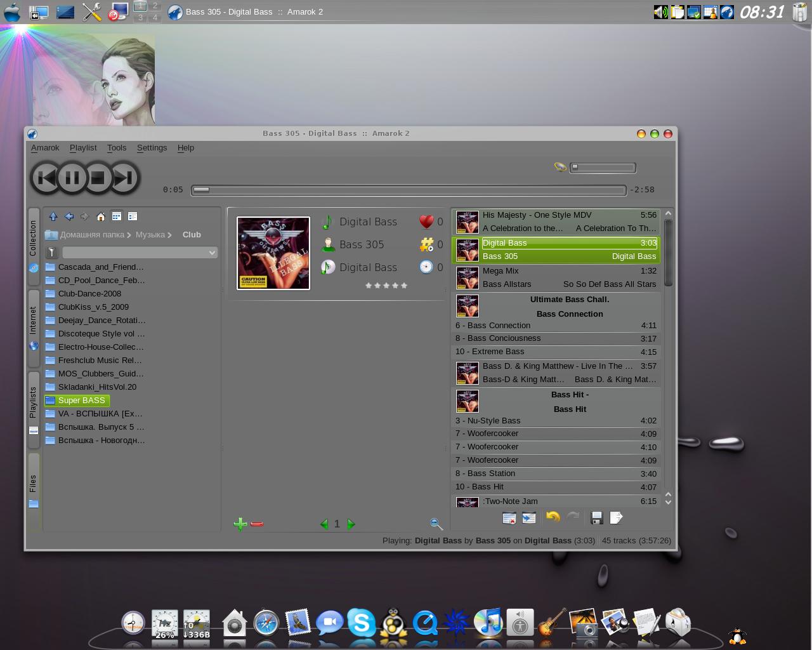
Task: Select the ClubKiss_v.5_2009 folder
Action: [x=87, y=307]
